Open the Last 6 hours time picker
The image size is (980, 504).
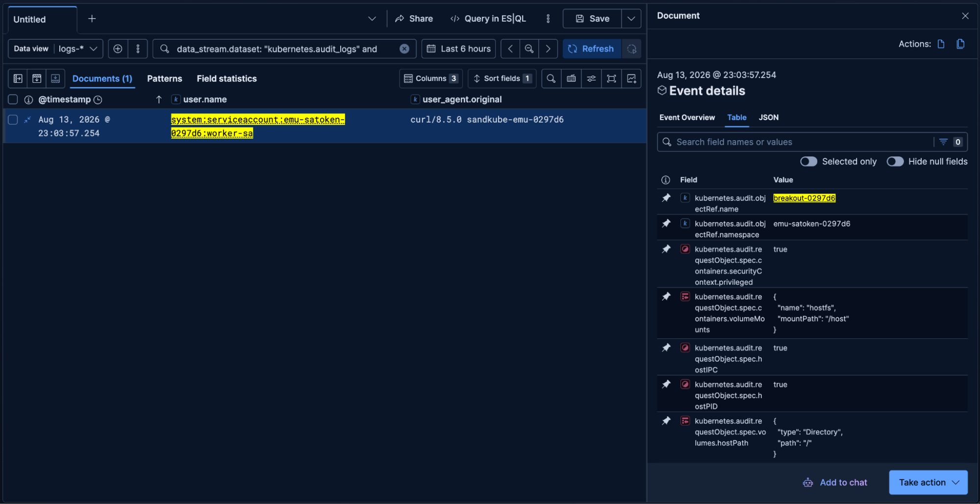(x=459, y=49)
